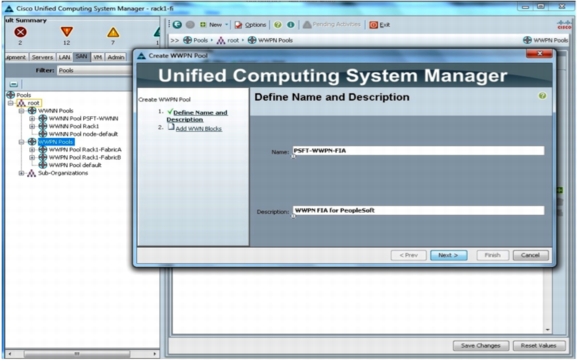578x362 pixels.
Task: Click the wizard help icon beside the heading
Action: point(542,96)
